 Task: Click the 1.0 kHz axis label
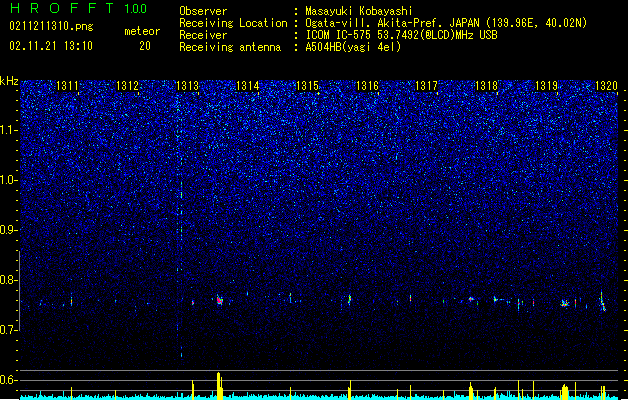point(9,180)
